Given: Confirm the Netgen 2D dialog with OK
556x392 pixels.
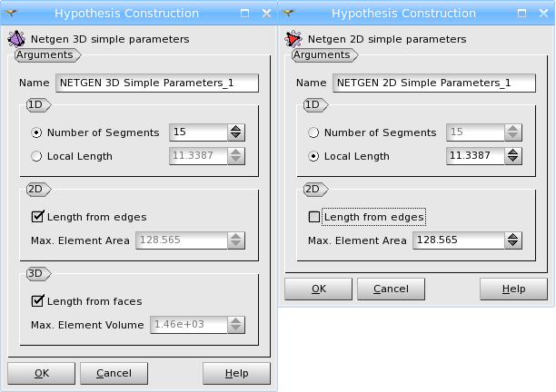Looking at the screenshot, I should point(318,289).
